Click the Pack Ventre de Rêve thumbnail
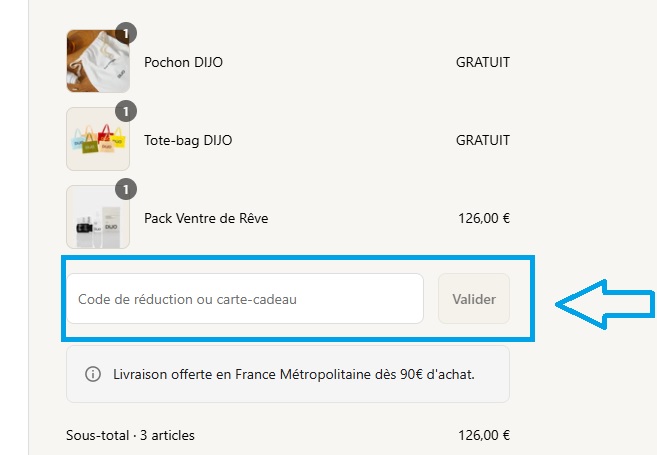This screenshot has height=455, width=657. 97,217
